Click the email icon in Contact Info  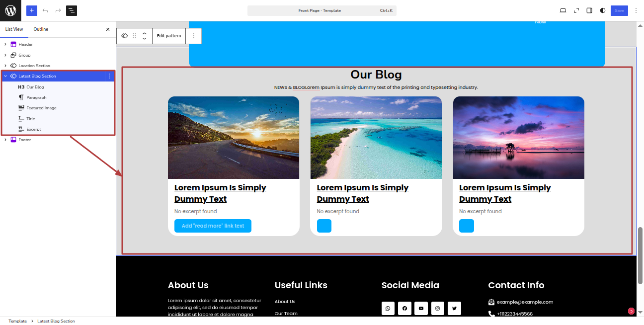pyautogui.click(x=491, y=302)
